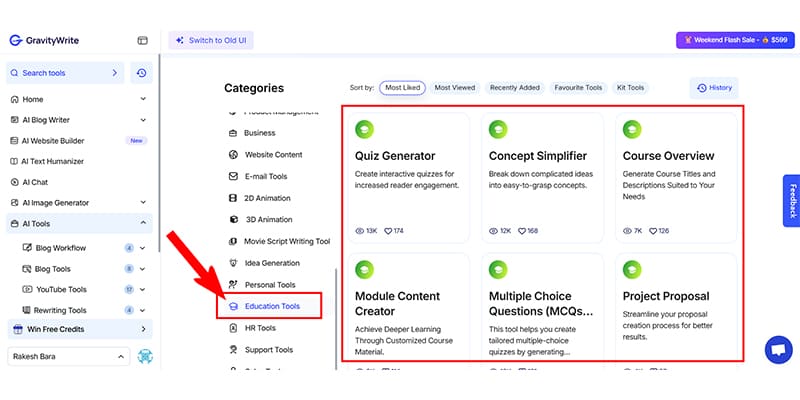Expand the Blog Tools chevron
This screenshot has width=800, height=400.
[x=142, y=269]
